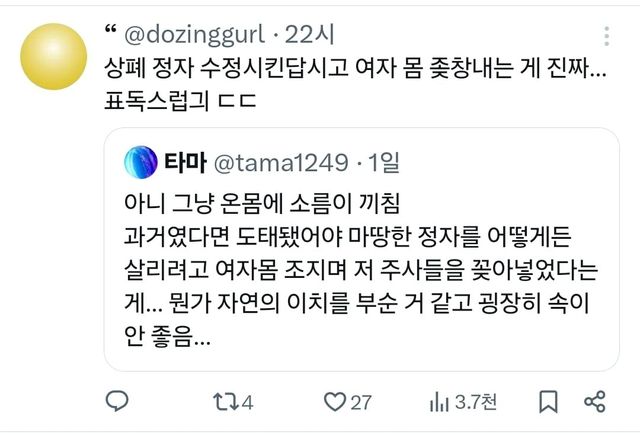Click the quotation mark icon before the handle
Image resolution: width=640 pixels, height=435 pixels.
pyautogui.click(x=111, y=29)
